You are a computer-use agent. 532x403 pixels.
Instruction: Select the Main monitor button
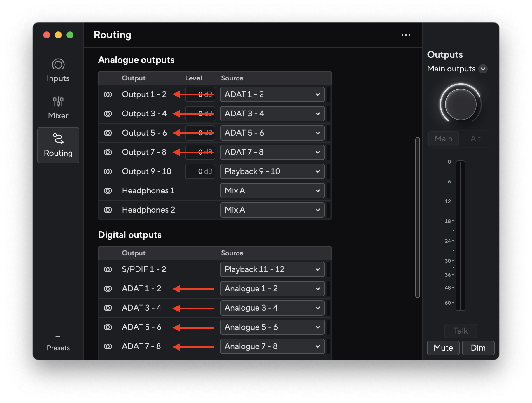[x=443, y=139]
